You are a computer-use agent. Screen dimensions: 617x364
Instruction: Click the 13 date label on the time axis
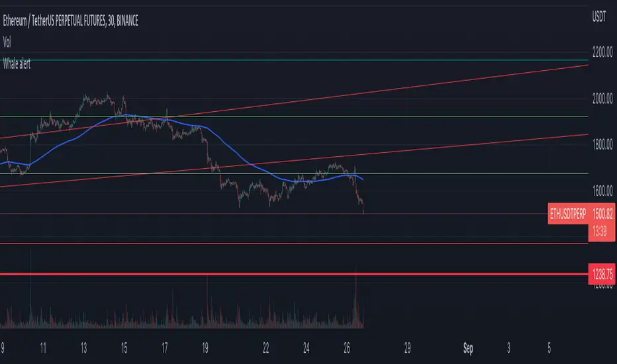pyautogui.click(x=85, y=346)
